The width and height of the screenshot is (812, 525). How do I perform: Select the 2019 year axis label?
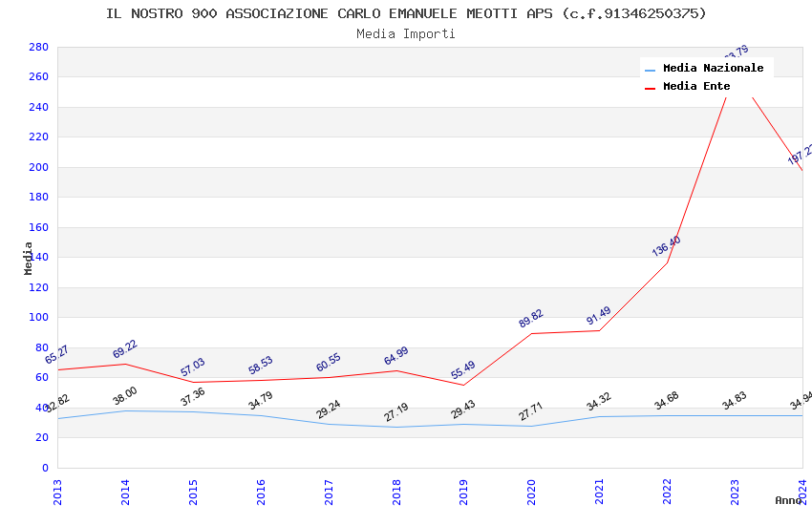463,492
